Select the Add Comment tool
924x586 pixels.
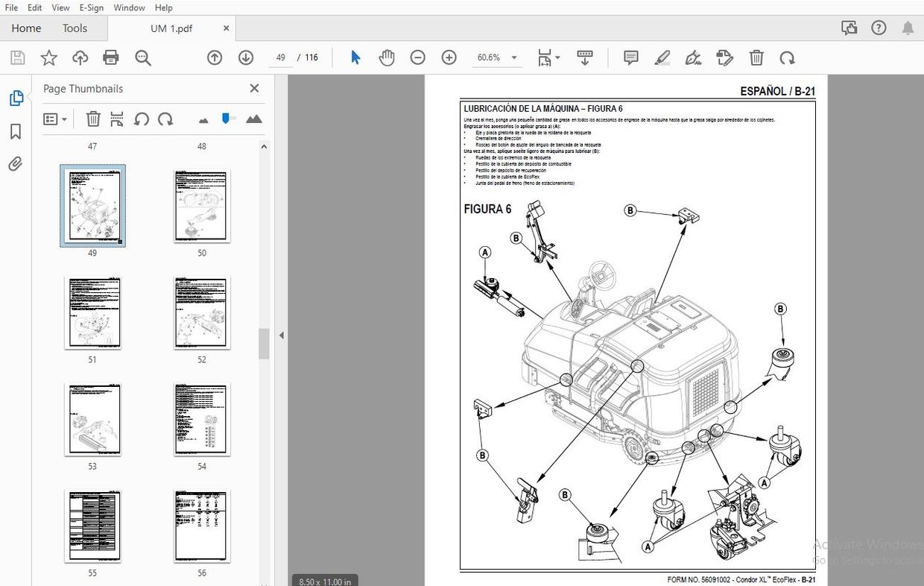(x=630, y=57)
